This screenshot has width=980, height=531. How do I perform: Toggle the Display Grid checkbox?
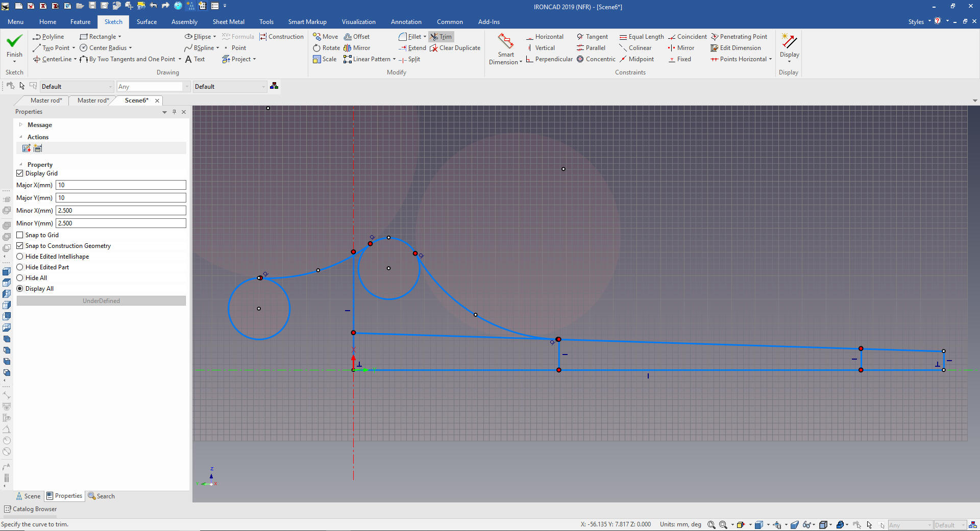(x=20, y=173)
